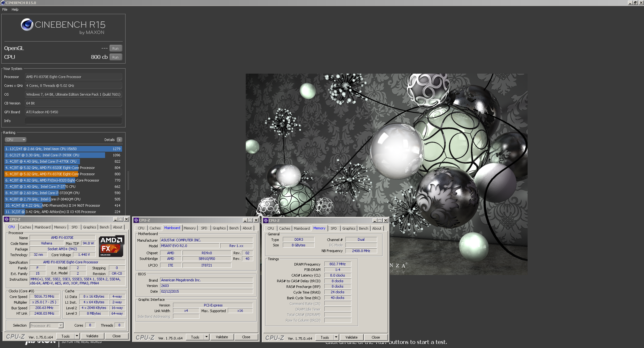Screen dimensions: 644x348
Task: Open the Help menu
Action: point(15,9)
